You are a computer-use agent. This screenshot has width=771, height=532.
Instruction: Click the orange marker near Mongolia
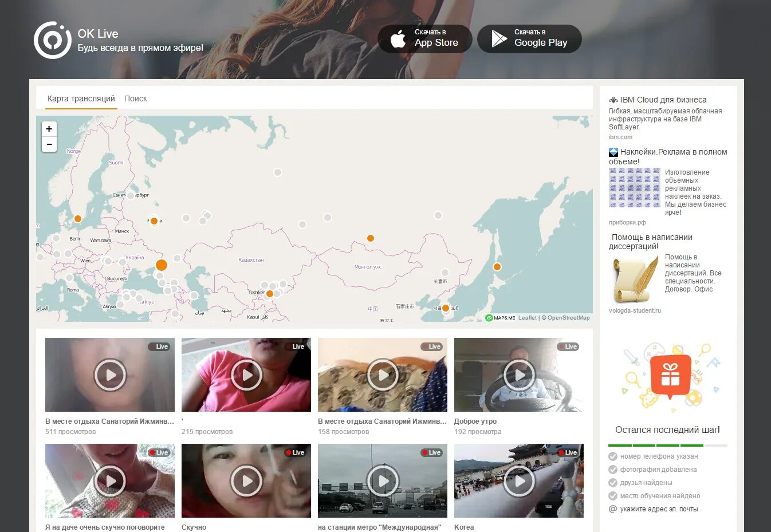(371, 238)
